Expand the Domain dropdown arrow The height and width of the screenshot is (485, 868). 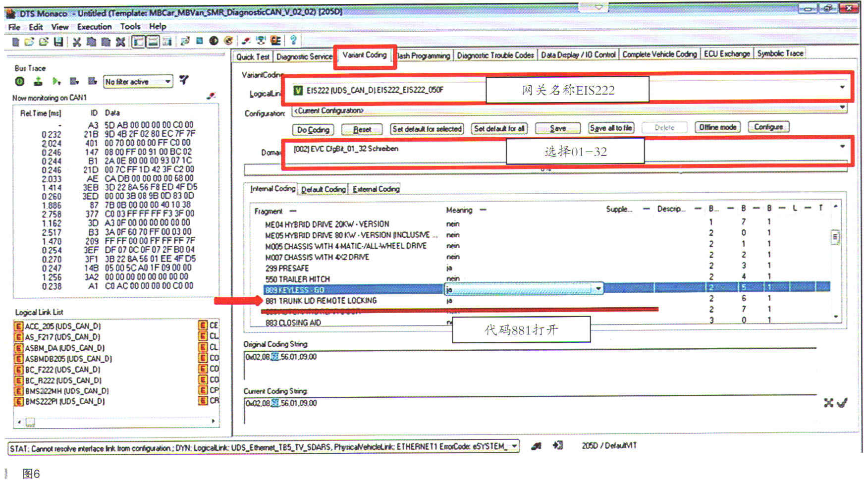(x=842, y=146)
